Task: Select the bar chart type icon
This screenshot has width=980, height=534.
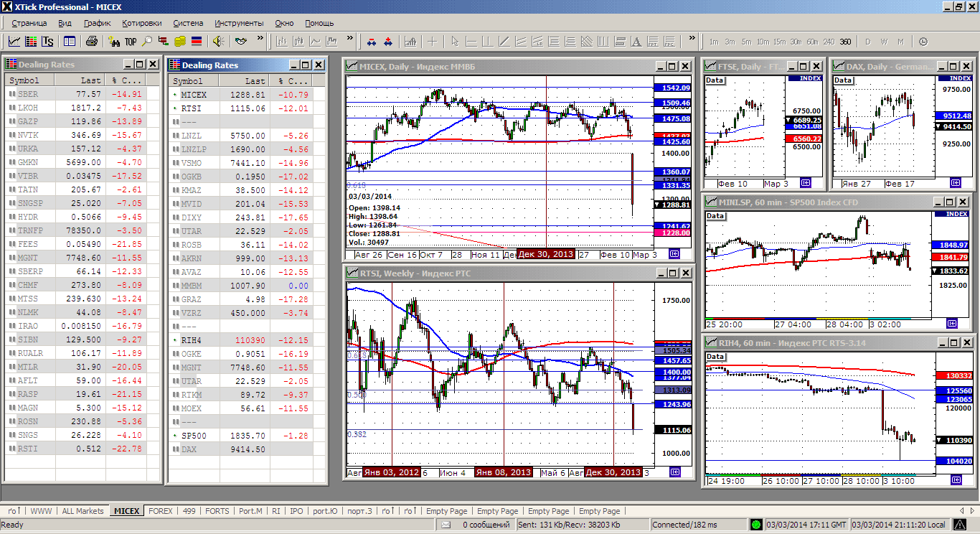Action: [282, 42]
